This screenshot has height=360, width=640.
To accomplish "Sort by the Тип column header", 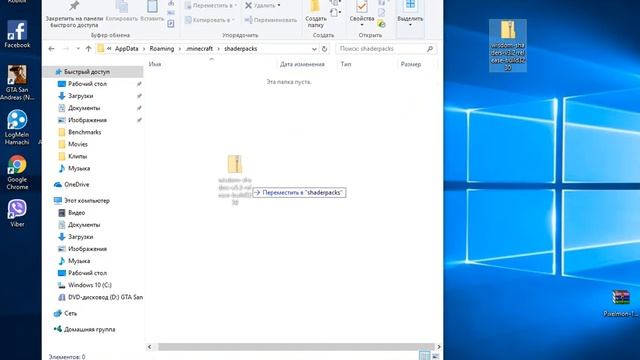I will point(346,64).
